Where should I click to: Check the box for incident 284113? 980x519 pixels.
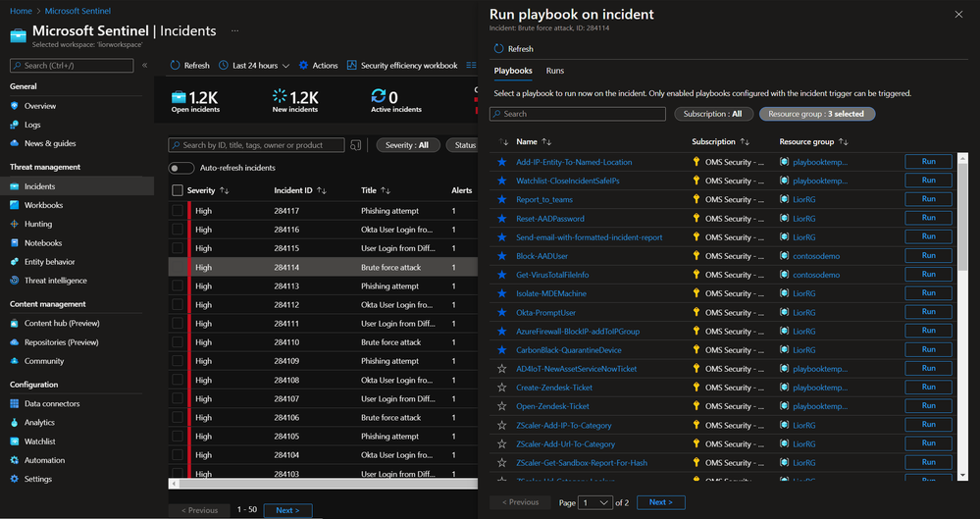[178, 285]
